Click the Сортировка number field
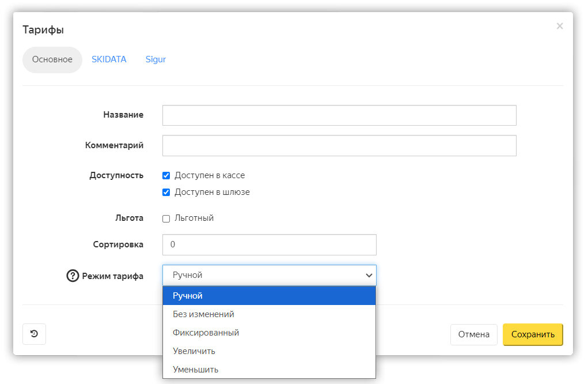This screenshot has height=384, width=588. (x=269, y=245)
